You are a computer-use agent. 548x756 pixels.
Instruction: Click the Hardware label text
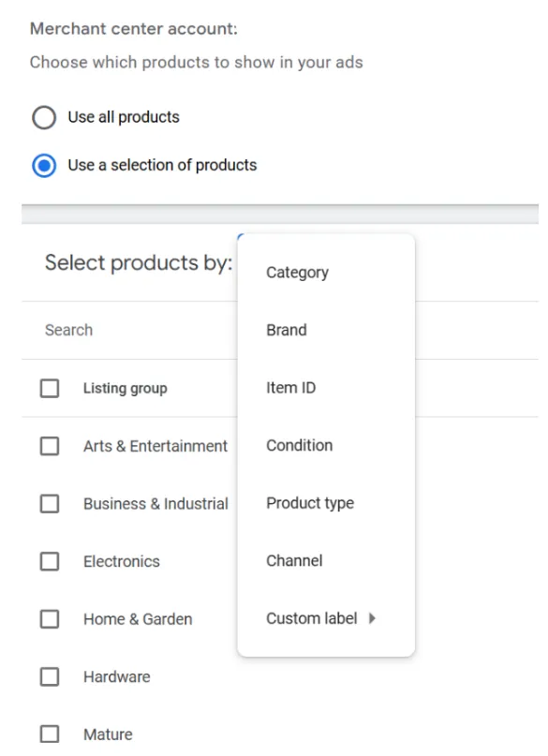click(117, 677)
